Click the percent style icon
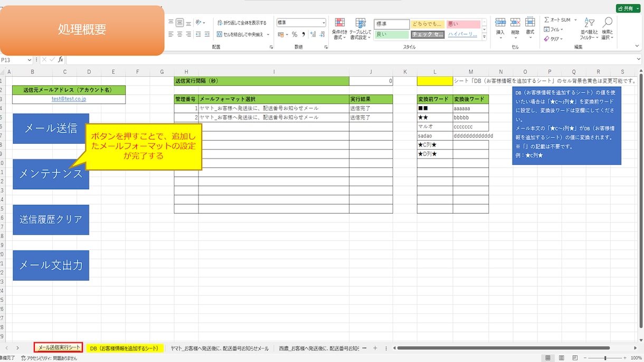The height and width of the screenshot is (362, 644). tap(295, 34)
